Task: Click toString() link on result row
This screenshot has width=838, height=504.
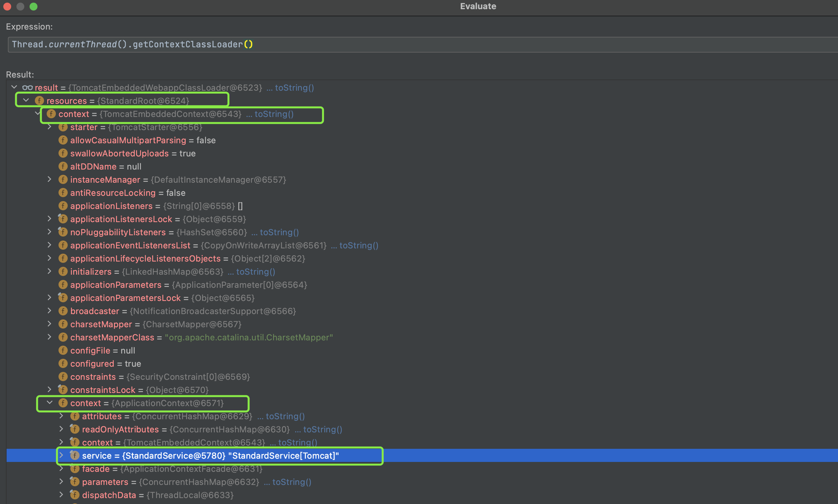Action: point(294,88)
